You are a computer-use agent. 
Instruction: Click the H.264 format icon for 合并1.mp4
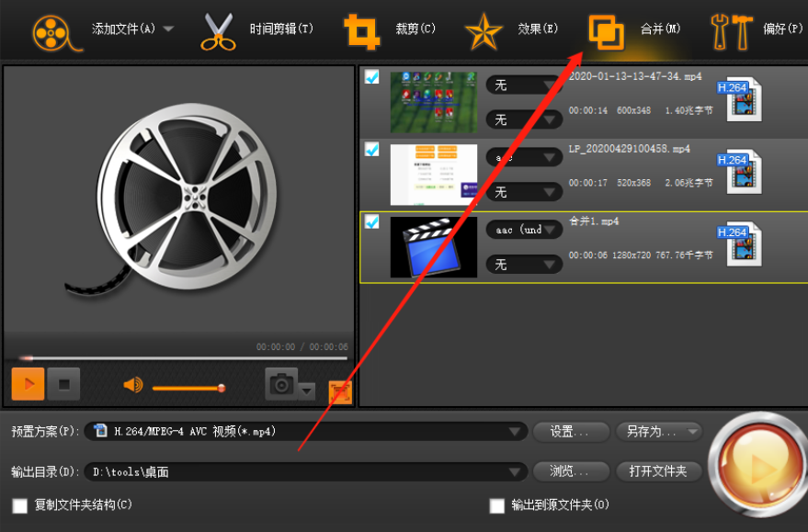click(739, 243)
